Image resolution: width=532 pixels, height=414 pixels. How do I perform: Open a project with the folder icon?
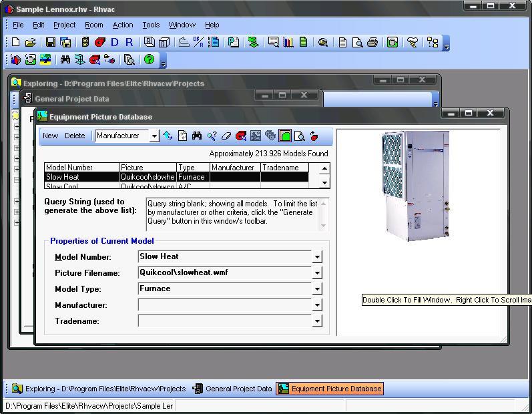pyautogui.click(x=30, y=42)
